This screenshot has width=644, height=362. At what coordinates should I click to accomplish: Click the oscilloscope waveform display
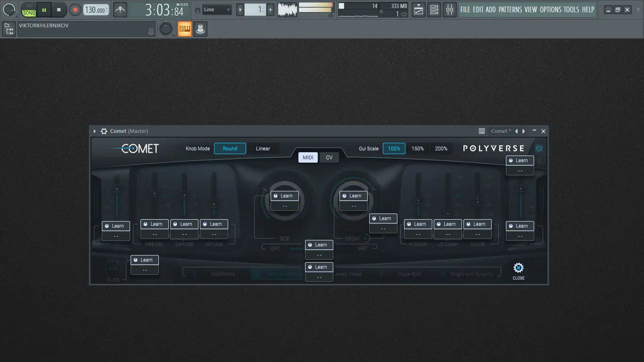click(x=287, y=9)
